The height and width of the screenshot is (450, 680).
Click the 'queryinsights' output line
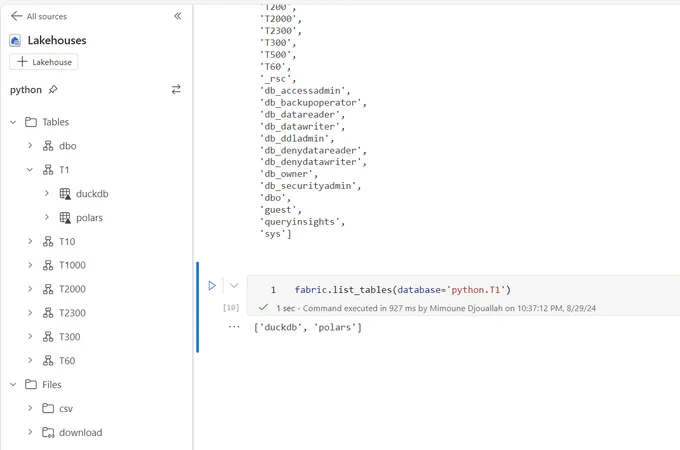pos(302,222)
